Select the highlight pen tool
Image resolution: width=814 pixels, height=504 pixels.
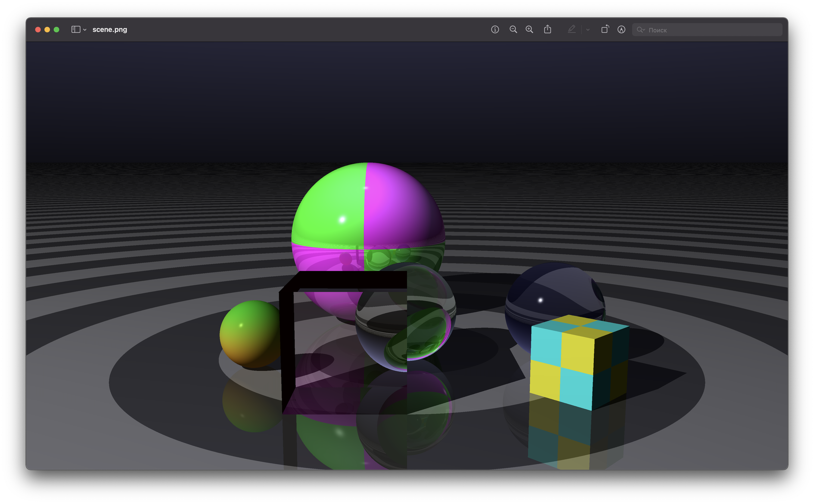pos(572,29)
